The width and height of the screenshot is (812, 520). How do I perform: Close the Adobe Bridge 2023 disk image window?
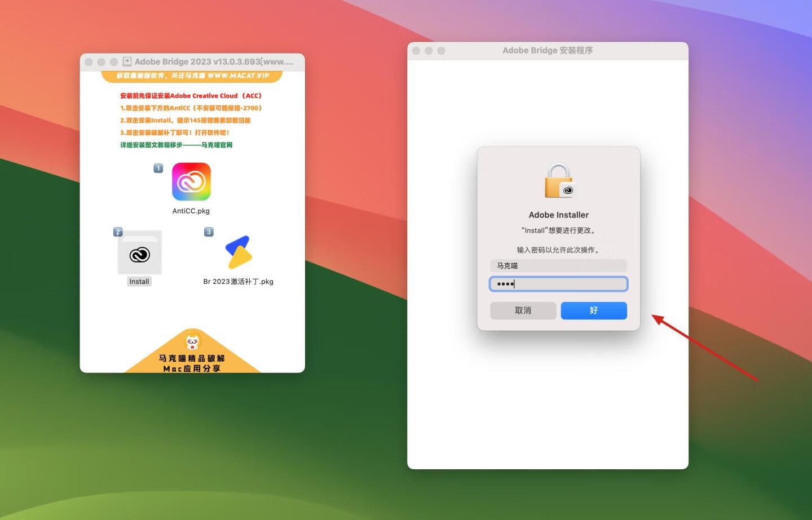(89, 62)
